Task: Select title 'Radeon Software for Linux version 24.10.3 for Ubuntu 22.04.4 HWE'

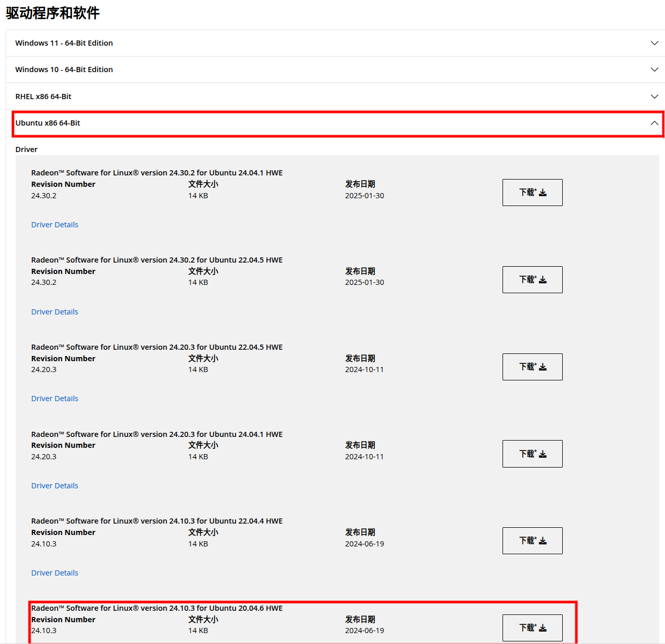Action: point(157,521)
